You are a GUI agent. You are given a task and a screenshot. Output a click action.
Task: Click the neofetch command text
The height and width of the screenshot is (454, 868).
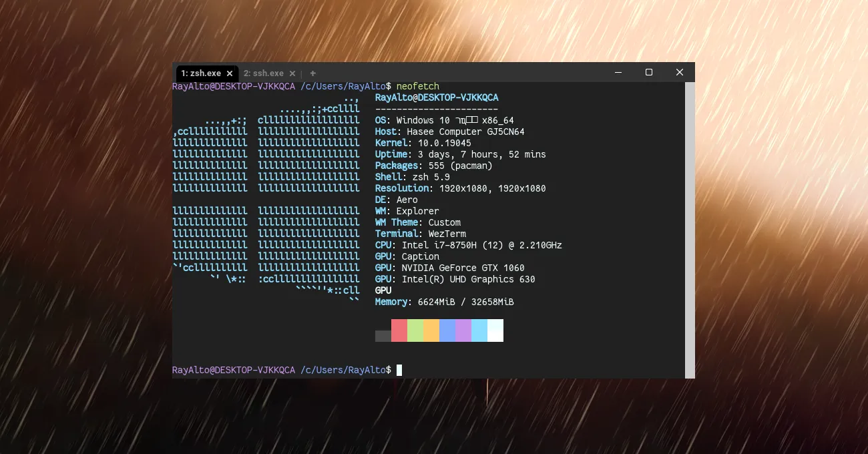(x=418, y=86)
